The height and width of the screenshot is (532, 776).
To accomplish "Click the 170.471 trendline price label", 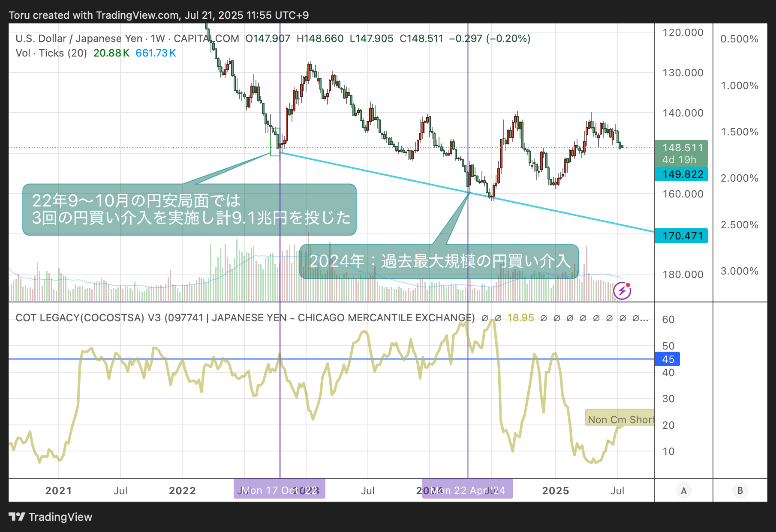I will [x=682, y=236].
